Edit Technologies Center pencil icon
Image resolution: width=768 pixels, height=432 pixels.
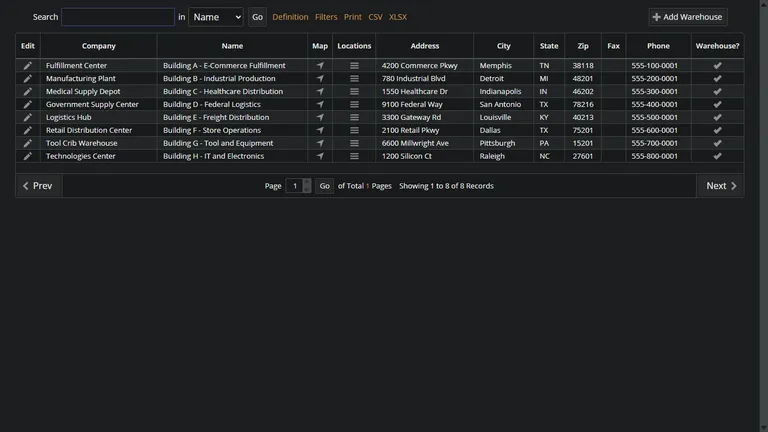pos(27,156)
